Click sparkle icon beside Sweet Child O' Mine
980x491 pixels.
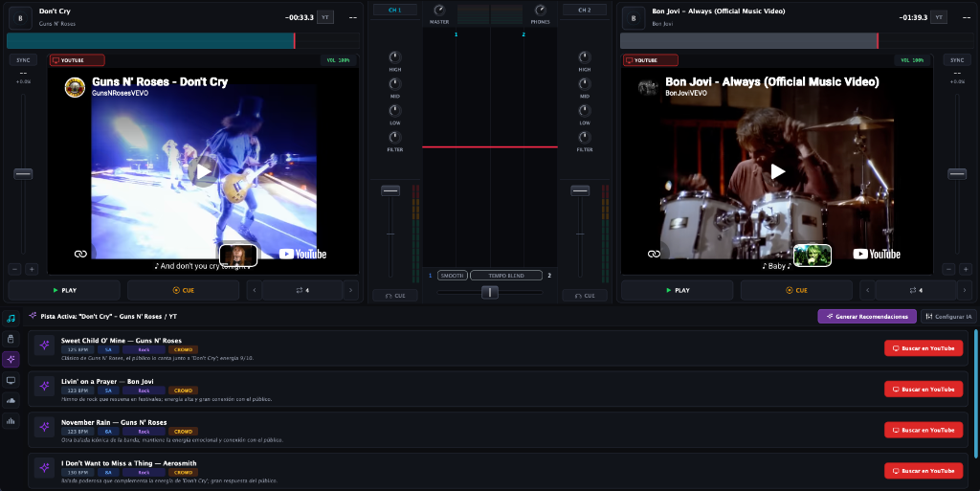[44, 345]
